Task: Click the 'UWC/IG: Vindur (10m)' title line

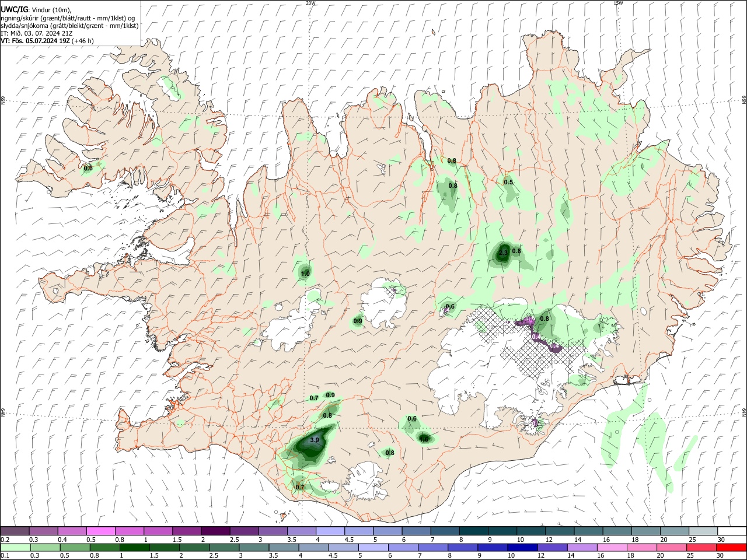Action: [x=36, y=9]
